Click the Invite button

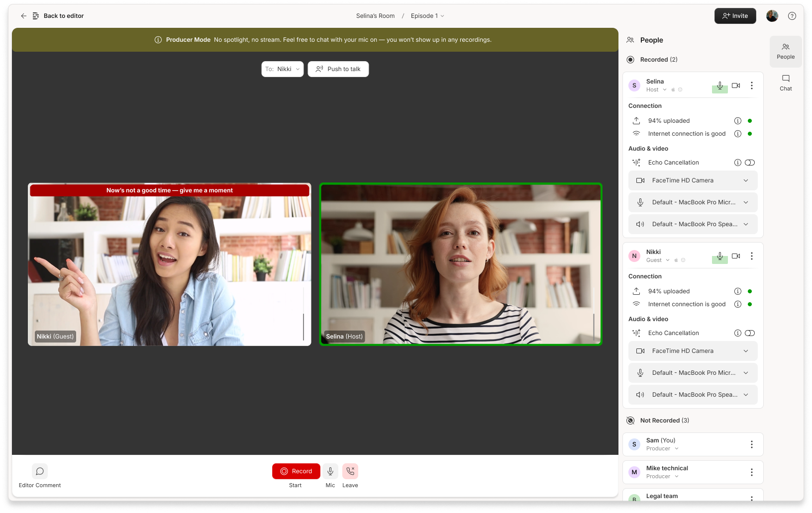click(735, 16)
